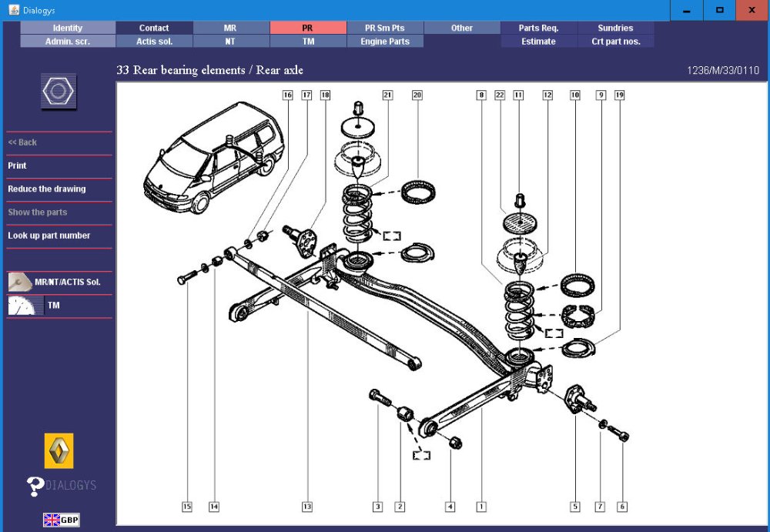Open the Identity tab
This screenshot has width=770, height=532.
(x=68, y=28)
